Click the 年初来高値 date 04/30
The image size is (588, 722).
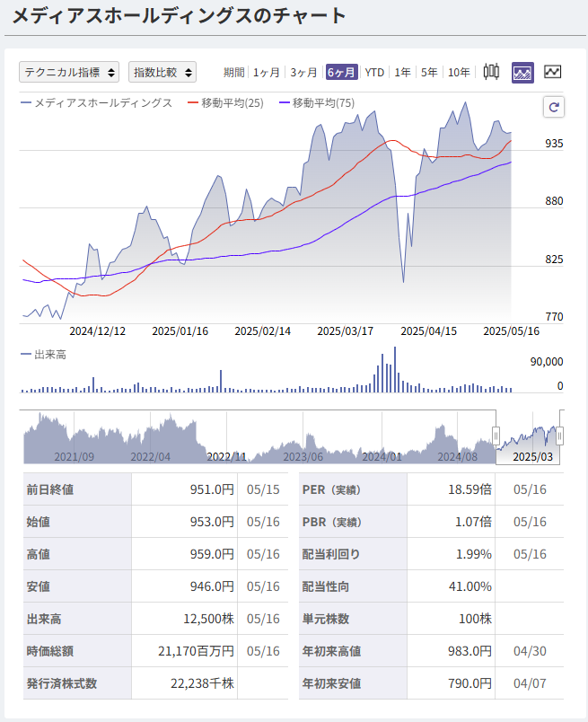click(530, 651)
